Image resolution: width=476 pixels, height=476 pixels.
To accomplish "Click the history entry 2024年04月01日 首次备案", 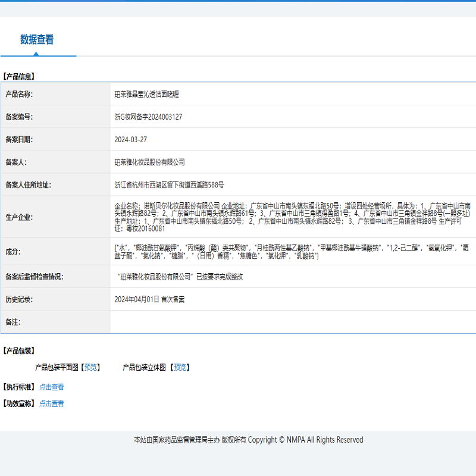I will coord(149,299).
